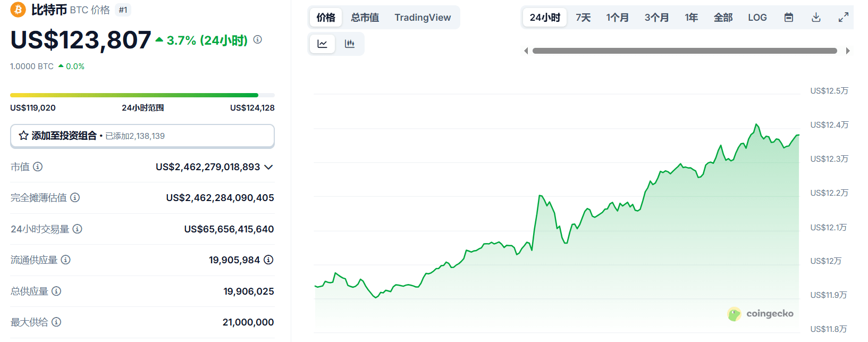Click volume value US$65,656,415,640
This screenshot has width=868, height=342.
229,229
